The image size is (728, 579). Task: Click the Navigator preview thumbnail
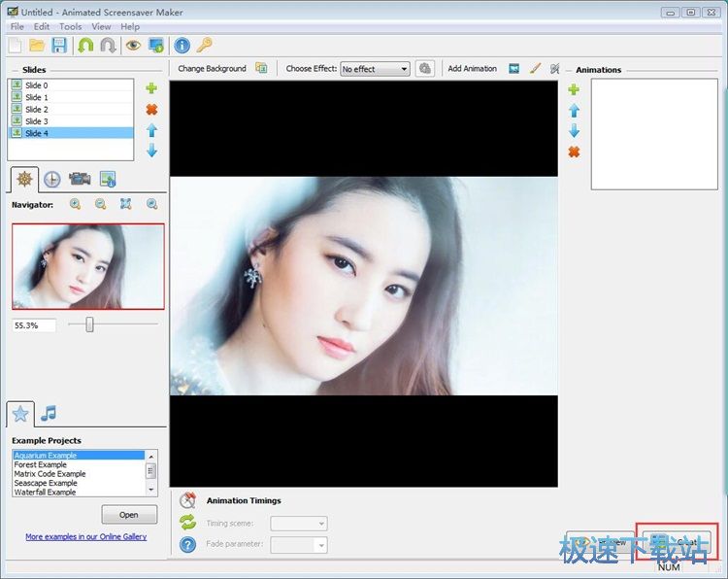coord(88,266)
